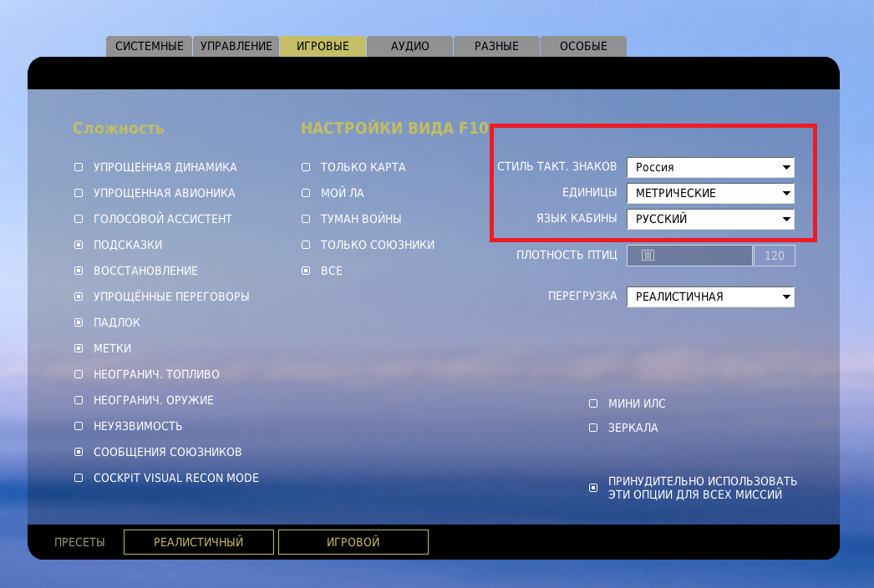Click ПЛОТНОСТЬ ПТИЦ value field 120

775,256
